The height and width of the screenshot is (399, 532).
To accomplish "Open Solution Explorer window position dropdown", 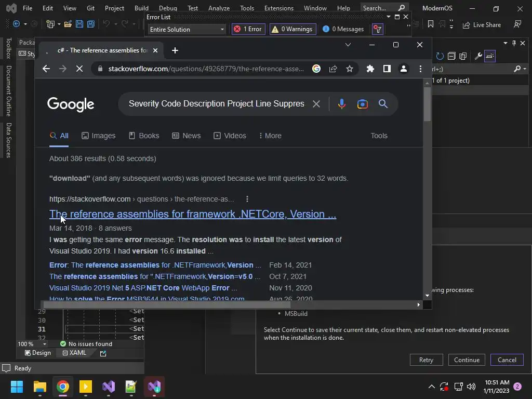I will (505, 43).
